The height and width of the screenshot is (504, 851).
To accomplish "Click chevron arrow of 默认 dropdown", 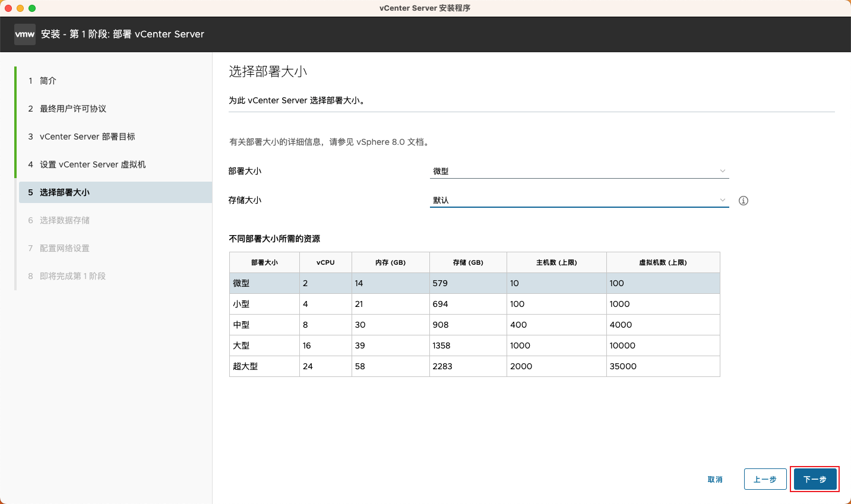I will point(722,200).
